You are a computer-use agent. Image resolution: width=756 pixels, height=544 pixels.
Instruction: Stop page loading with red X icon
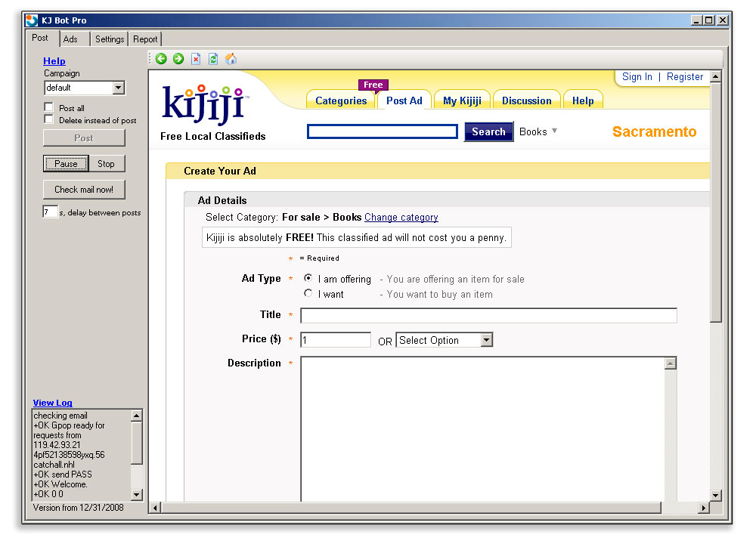click(196, 59)
